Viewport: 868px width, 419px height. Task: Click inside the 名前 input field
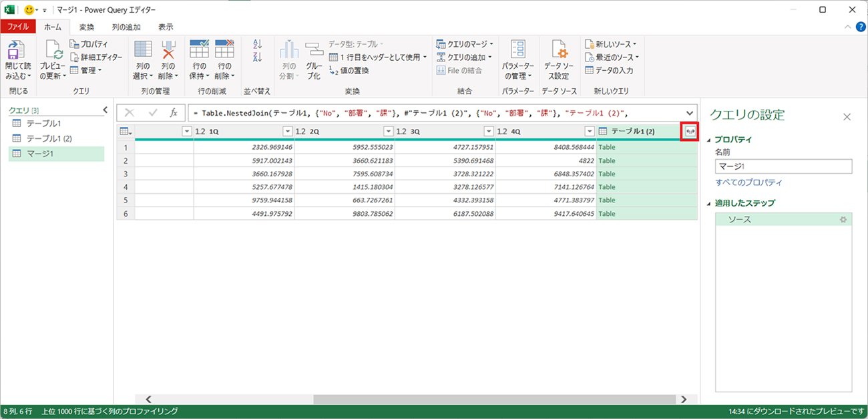click(783, 166)
